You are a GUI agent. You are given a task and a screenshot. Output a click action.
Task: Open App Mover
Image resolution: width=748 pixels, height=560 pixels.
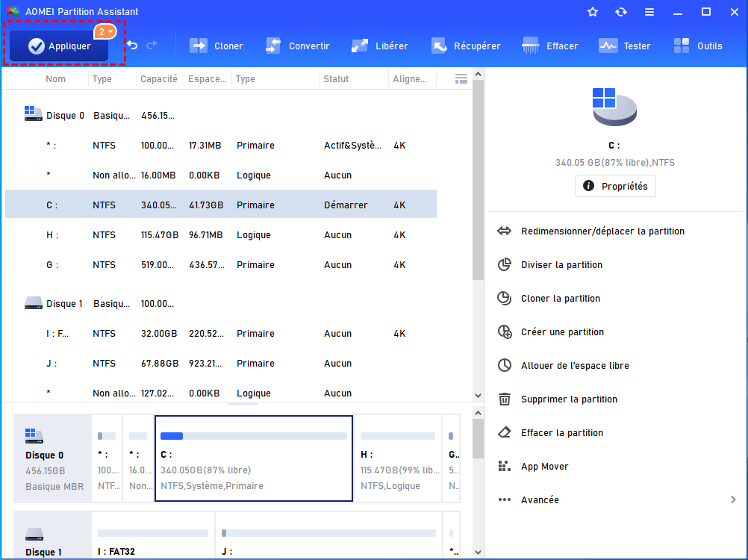(x=544, y=467)
